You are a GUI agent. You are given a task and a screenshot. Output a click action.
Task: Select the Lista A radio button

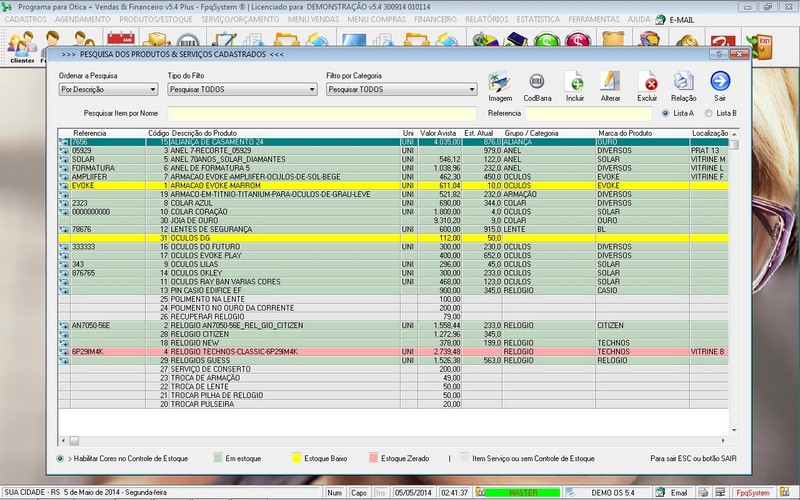(666, 113)
